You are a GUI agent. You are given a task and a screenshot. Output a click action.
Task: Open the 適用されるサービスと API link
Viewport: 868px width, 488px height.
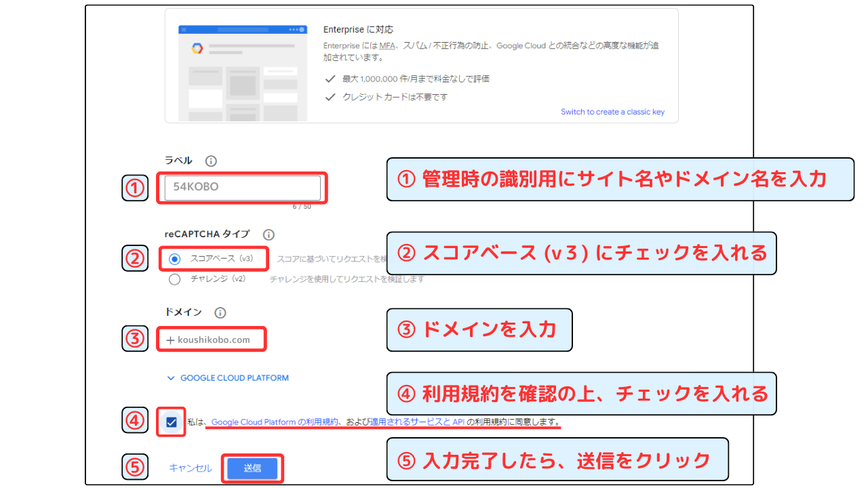click(x=417, y=422)
